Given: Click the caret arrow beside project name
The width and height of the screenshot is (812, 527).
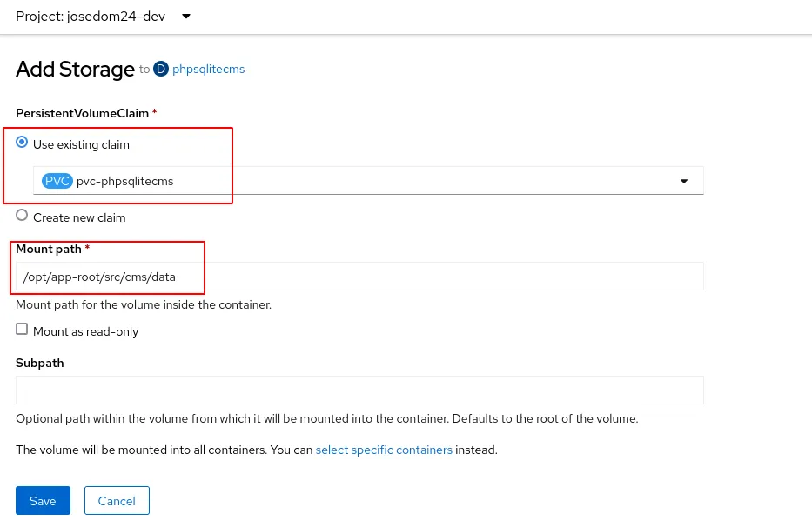Looking at the screenshot, I should [185, 17].
